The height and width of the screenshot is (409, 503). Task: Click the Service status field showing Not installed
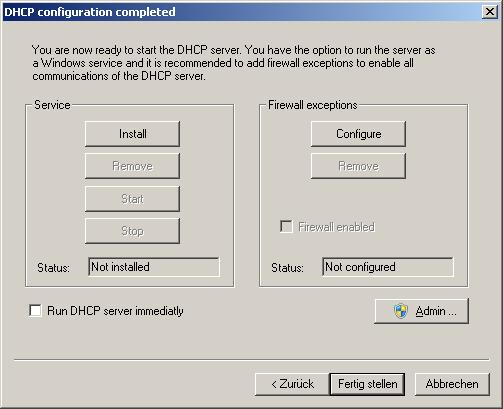(154, 267)
